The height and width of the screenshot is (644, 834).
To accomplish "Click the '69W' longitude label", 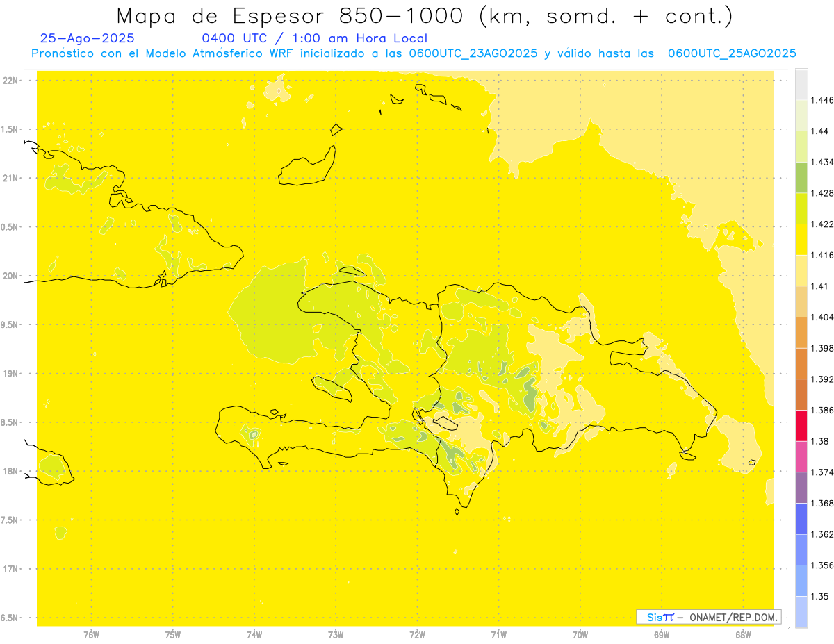I will pyautogui.click(x=662, y=635).
